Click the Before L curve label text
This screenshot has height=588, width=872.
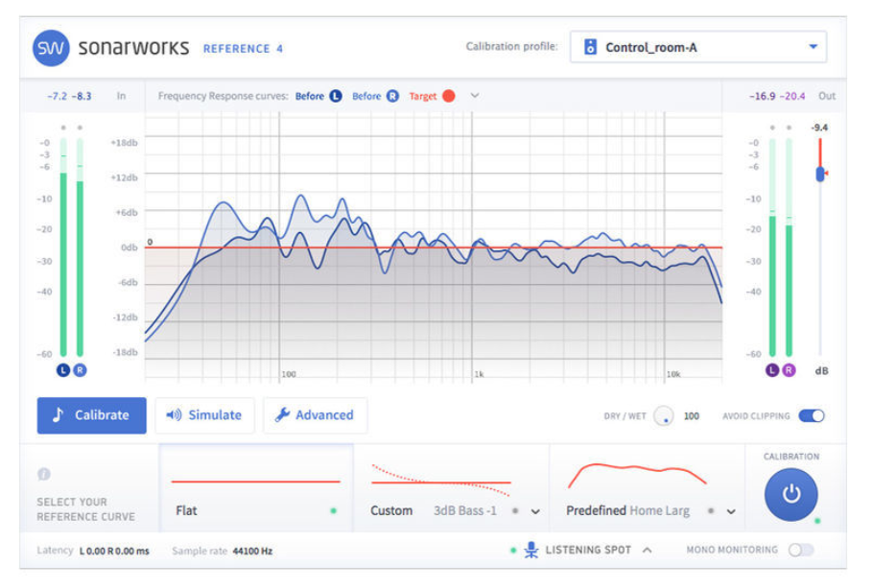(309, 96)
